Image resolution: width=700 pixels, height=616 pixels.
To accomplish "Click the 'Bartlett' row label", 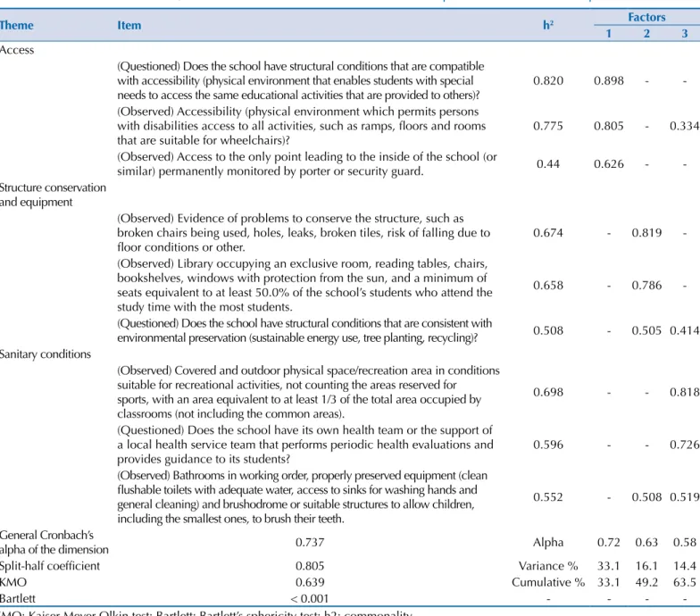I will click(18, 598).
